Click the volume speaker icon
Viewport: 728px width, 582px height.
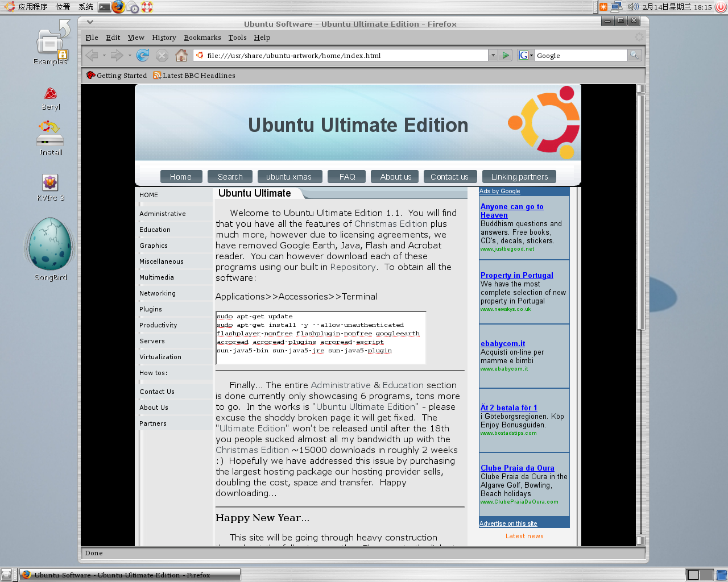point(633,7)
